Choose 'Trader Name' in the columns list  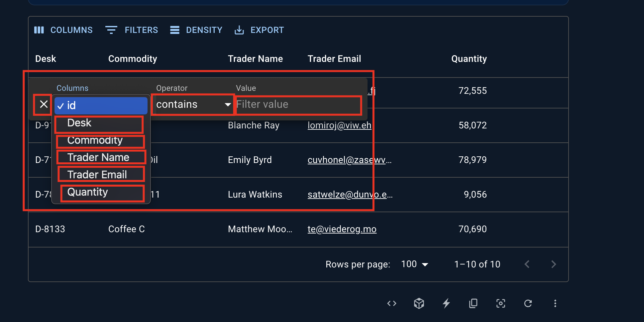101,157
